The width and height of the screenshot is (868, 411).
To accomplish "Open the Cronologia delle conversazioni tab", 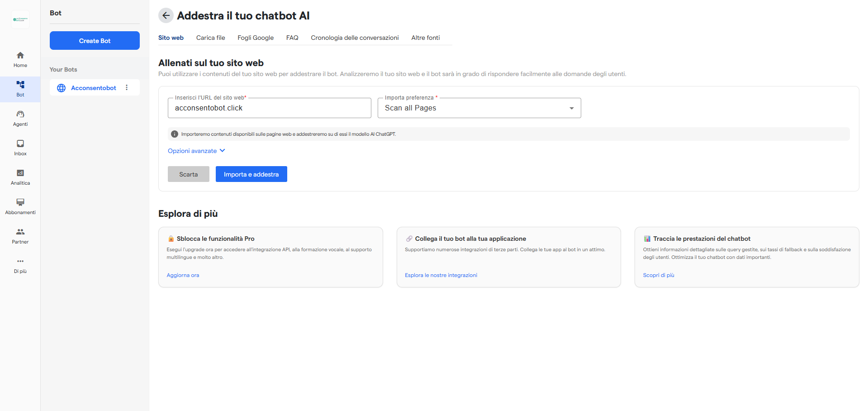I will click(x=354, y=38).
